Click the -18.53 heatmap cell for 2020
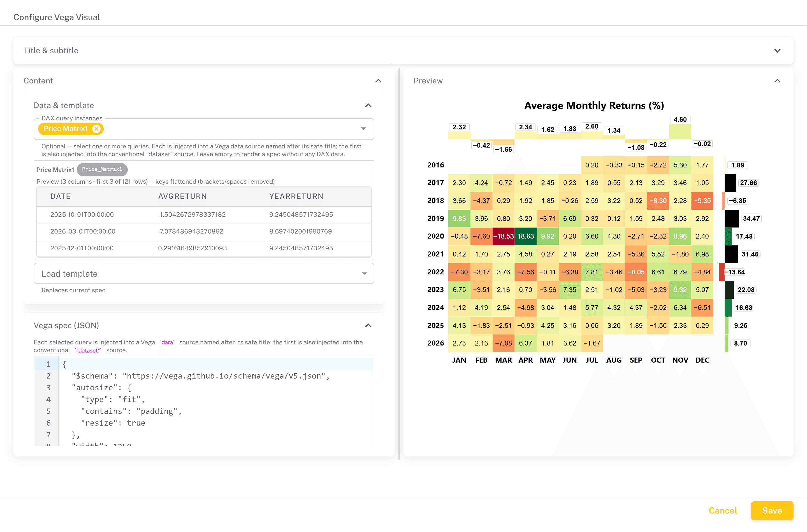This screenshot has height=532, width=807. (x=503, y=236)
